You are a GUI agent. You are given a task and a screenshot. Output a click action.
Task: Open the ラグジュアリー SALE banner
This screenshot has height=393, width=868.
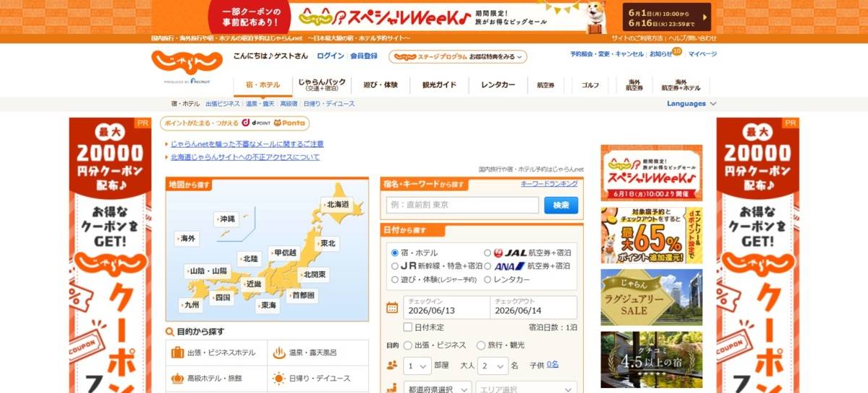click(651, 297)
